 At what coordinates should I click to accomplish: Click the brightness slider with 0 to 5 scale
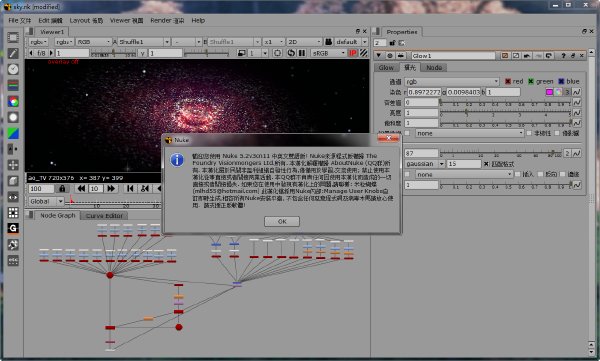[505, 113]
